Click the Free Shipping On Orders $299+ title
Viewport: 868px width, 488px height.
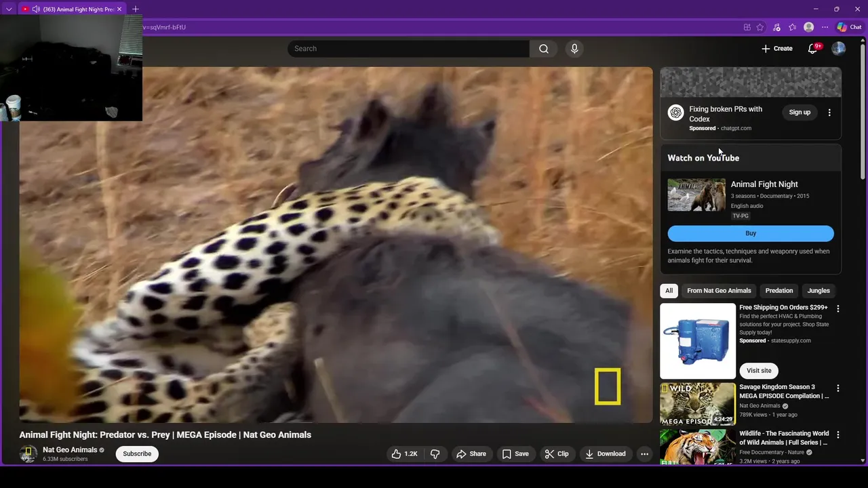click(783, 308)
